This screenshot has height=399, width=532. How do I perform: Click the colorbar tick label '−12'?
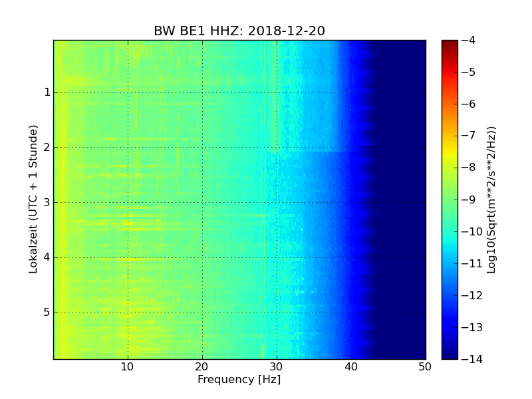pyautogui.click(x=472, y=295)
